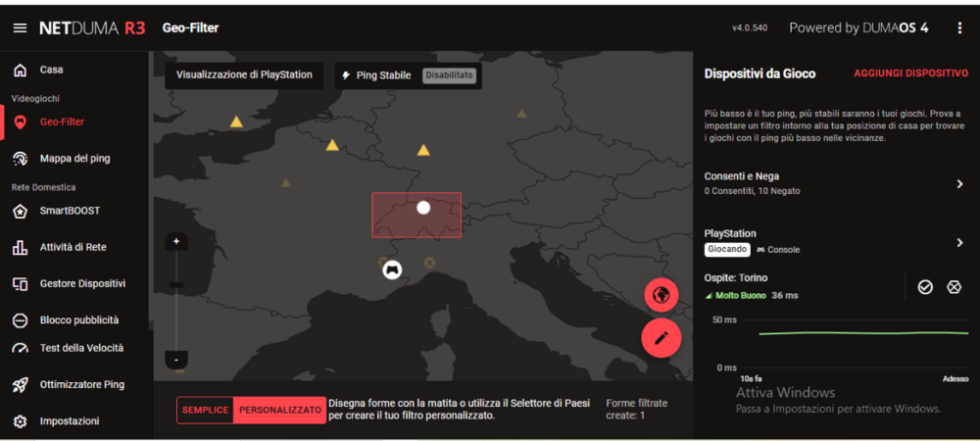Click the Console device type label
The image size is (980, 441).
click(x=777, y=250)
